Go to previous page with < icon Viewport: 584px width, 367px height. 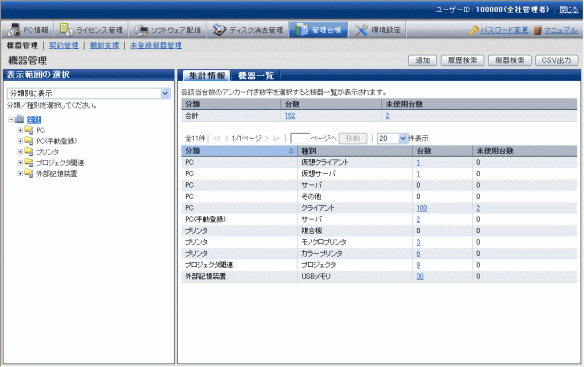pyautogui.click(x=226, y=138)
